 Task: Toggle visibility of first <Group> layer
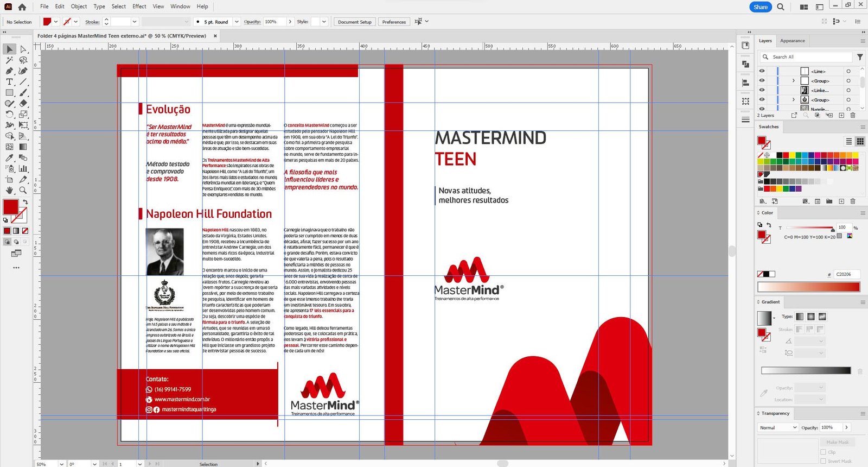pos(762,80)
